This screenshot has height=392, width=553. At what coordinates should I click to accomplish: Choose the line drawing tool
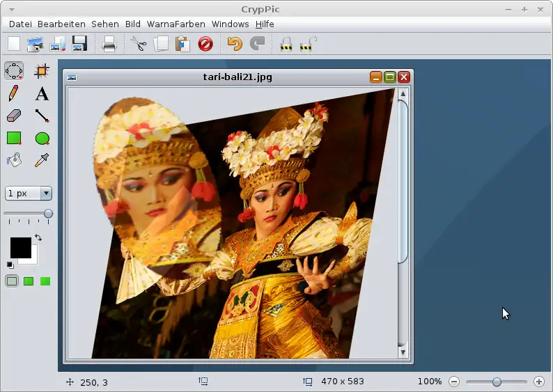point(42,116)
